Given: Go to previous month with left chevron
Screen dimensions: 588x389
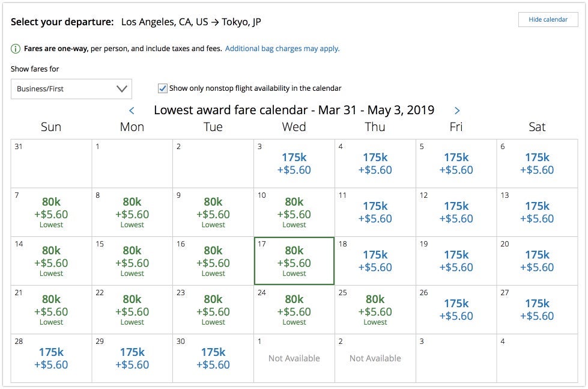Looking at the screenshot, I should [x=132, y=111].
